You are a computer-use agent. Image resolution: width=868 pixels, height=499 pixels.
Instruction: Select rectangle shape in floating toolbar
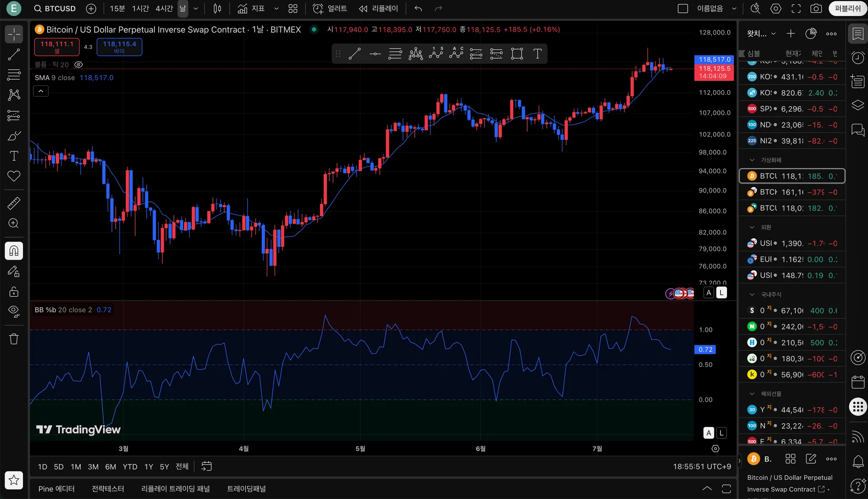point(517,54)
